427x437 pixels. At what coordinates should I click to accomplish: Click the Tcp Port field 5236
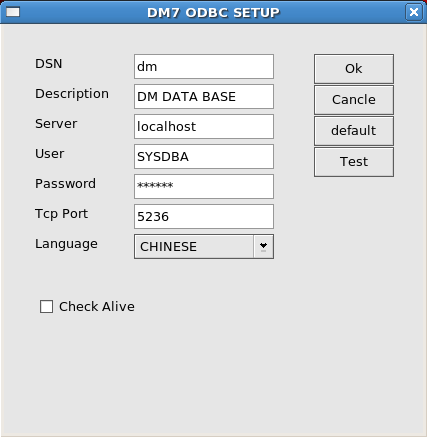tap(204, 217)
